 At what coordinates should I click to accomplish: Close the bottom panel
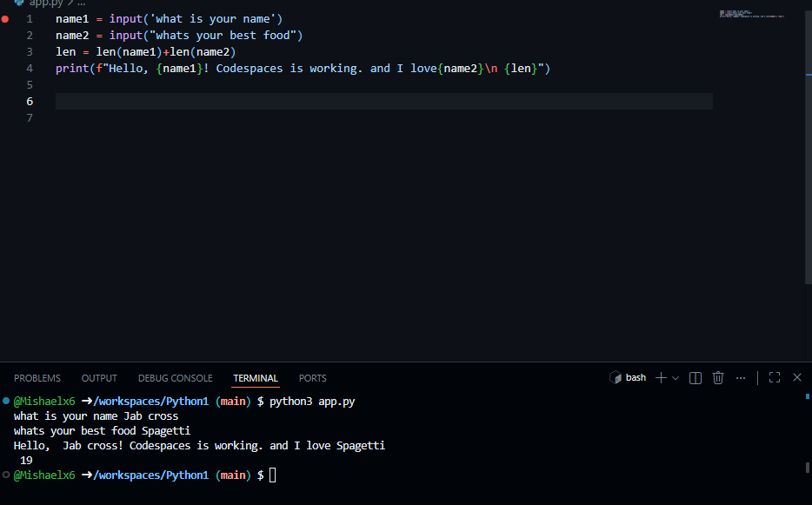(x=797, y=377)
